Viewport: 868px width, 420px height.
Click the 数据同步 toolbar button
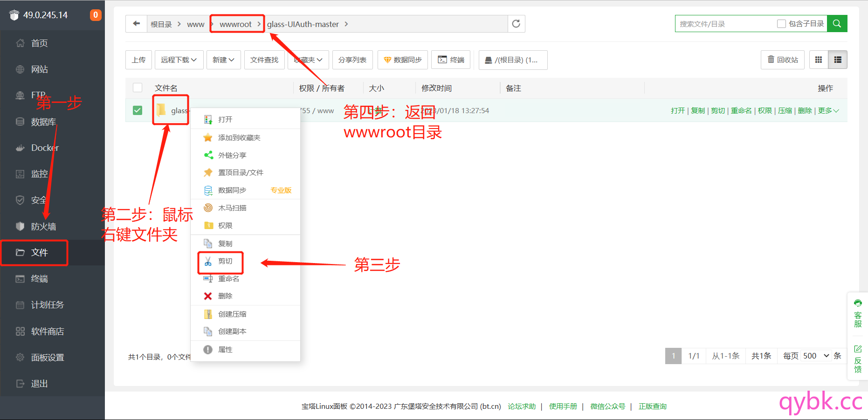point(403,60)
